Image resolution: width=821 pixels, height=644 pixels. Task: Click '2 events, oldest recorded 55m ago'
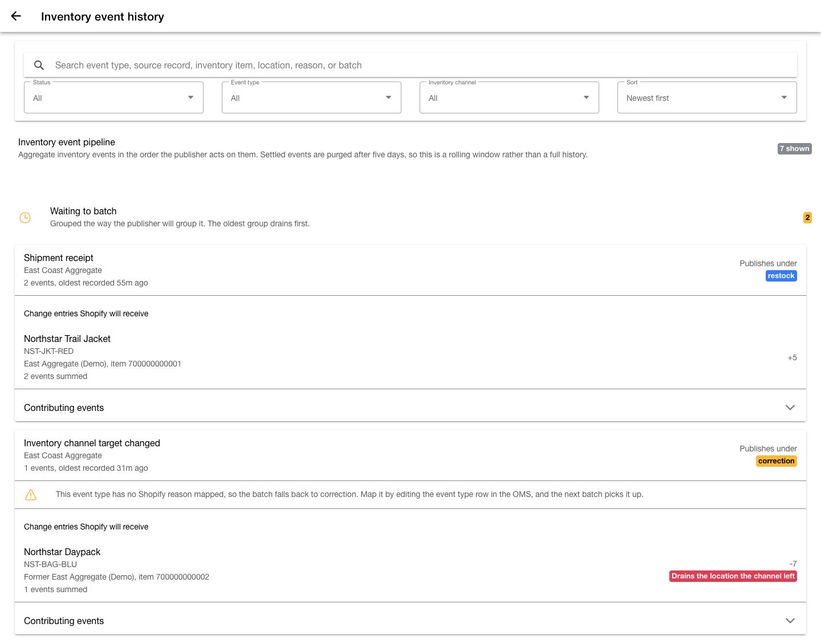coord(86,283)
